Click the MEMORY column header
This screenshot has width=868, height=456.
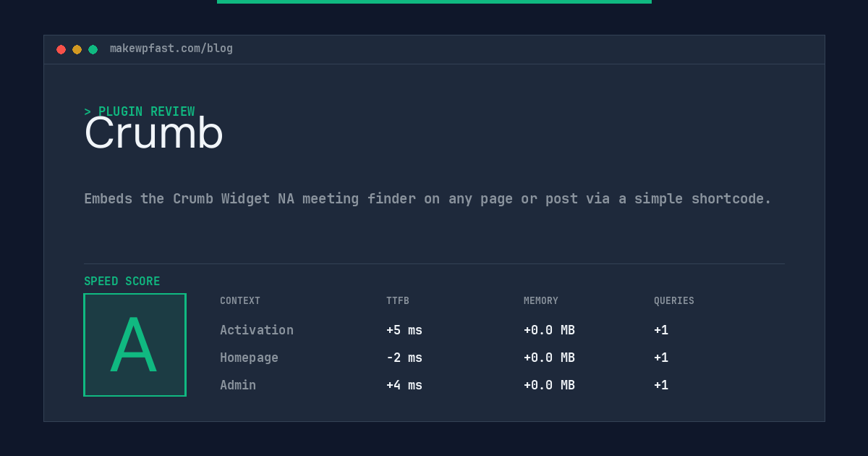[541, 300]
